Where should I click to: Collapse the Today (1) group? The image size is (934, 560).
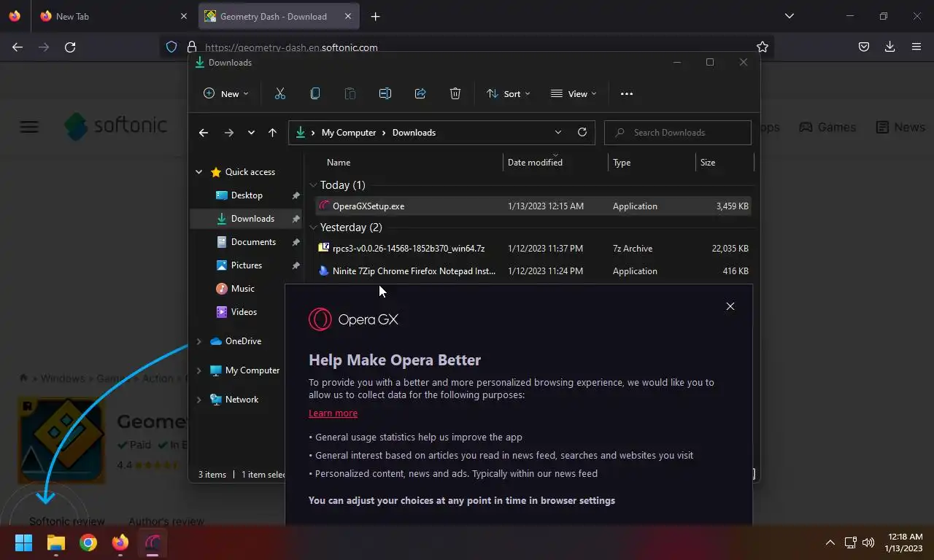313,185
